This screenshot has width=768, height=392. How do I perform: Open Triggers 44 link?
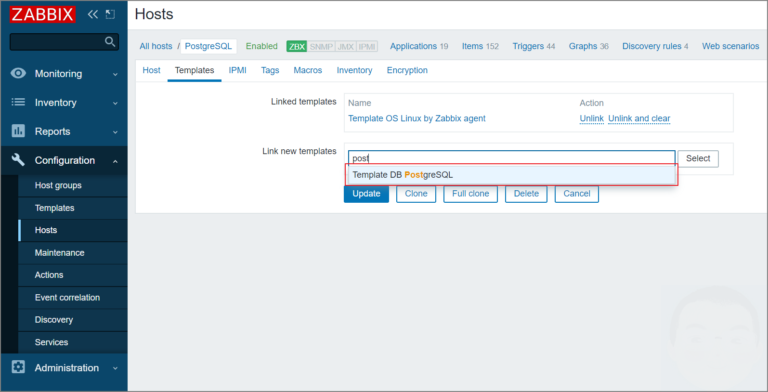click(534, 46)
